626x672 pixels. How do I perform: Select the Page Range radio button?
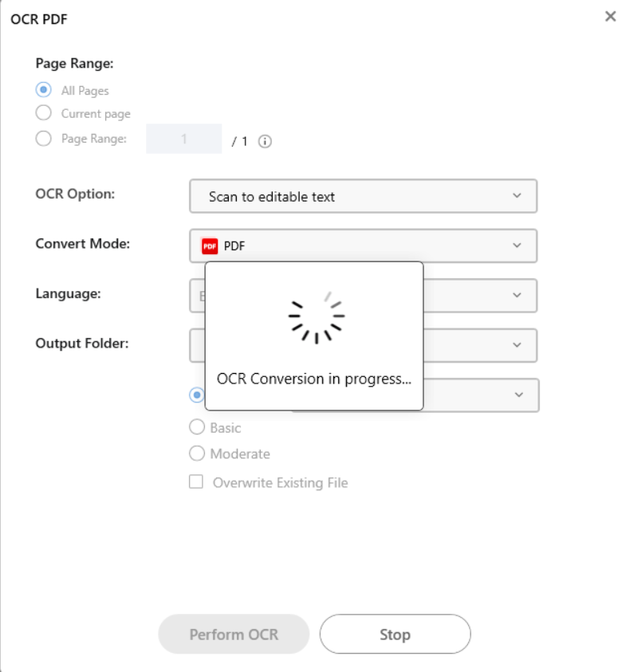(44, 138)
